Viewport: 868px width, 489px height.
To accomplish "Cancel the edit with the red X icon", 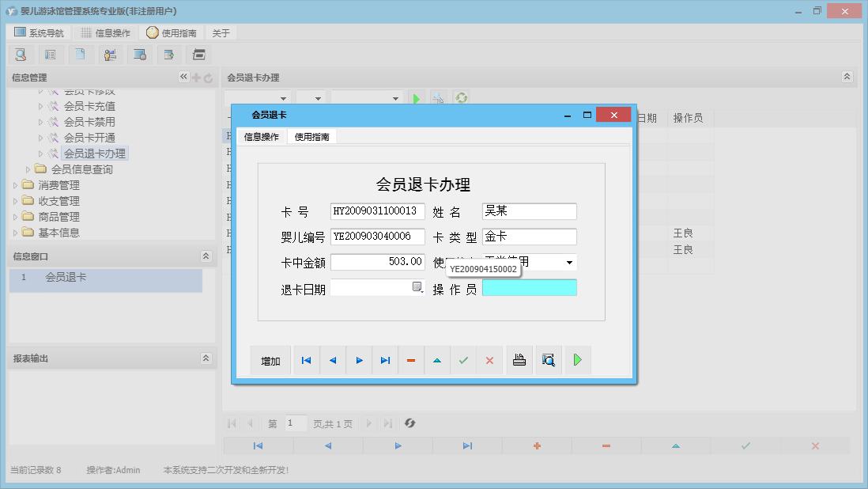I will (x=489, y=360).
